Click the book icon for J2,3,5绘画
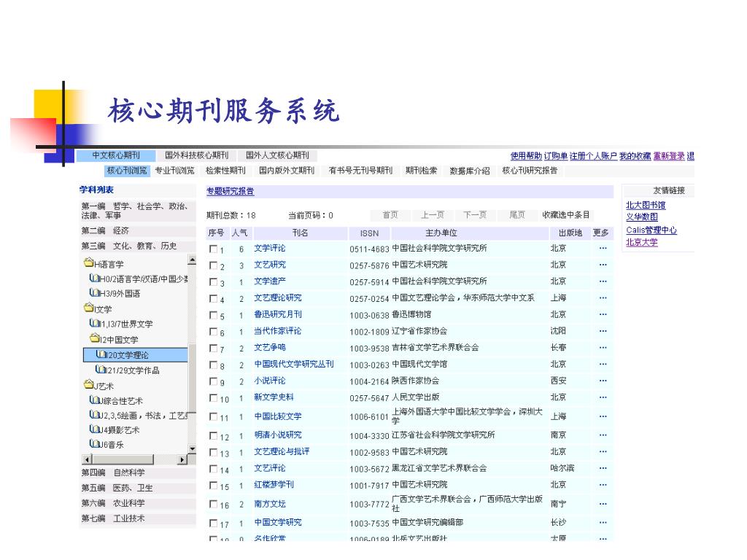This screenshot has width=747, height=560. pos(94,414)
